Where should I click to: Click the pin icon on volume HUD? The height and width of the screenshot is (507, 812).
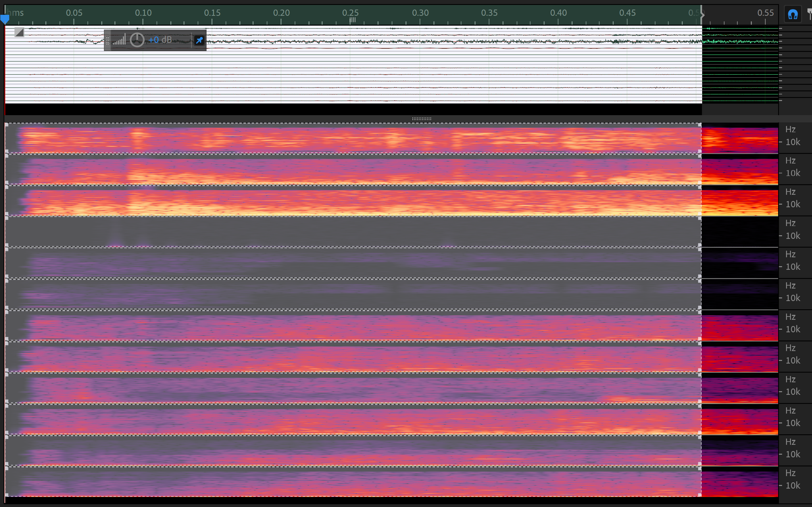point(199,40)
